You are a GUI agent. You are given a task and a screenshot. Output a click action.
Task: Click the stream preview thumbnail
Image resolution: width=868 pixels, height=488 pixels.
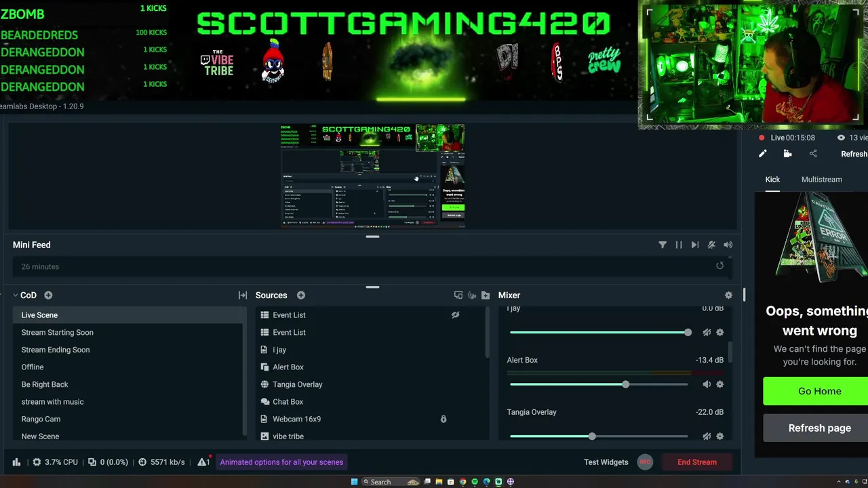tap(372, 176)
